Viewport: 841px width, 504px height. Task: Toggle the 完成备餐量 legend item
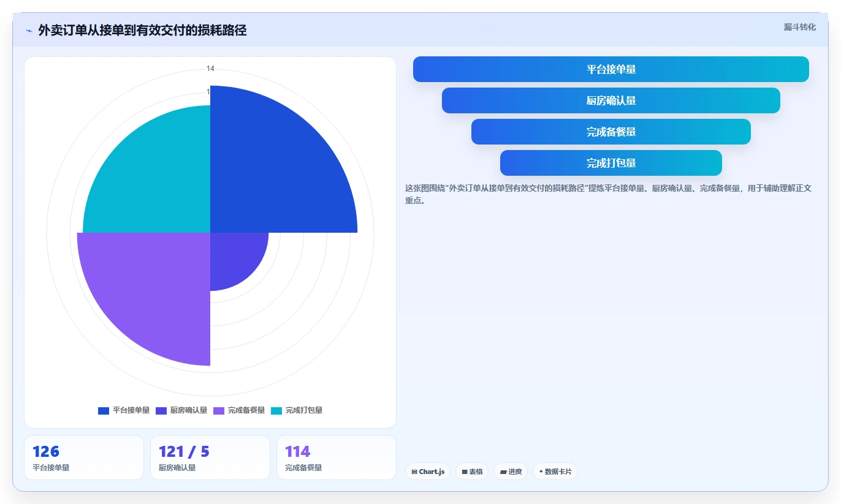coord(239,410)
